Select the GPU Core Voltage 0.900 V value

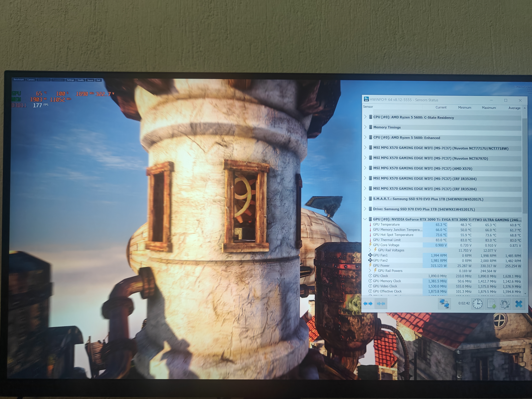click(x=441, y=245)
